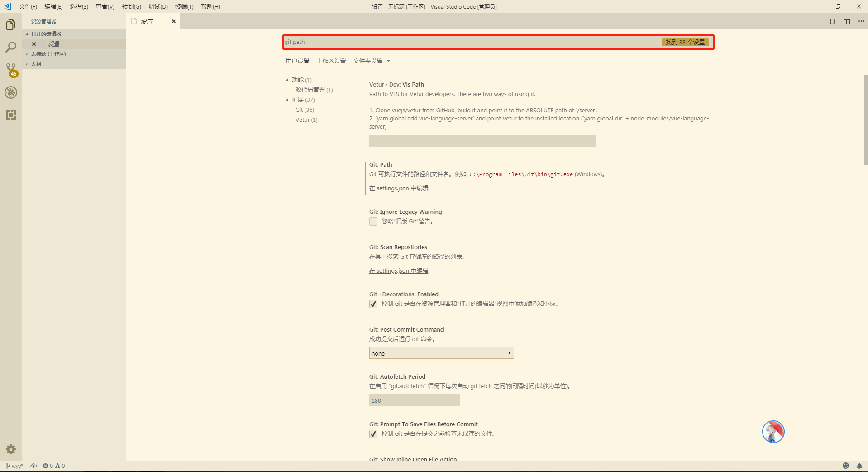The image size is (868, 472).
Task: Open the 查看(V) menu
Action: pos(105,6)
